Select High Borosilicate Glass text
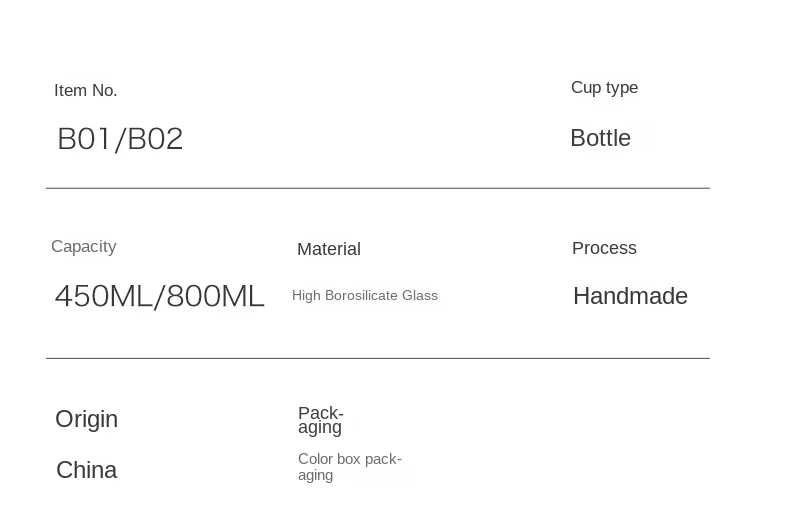The image size is (790, 525). [x=365, y=295]
